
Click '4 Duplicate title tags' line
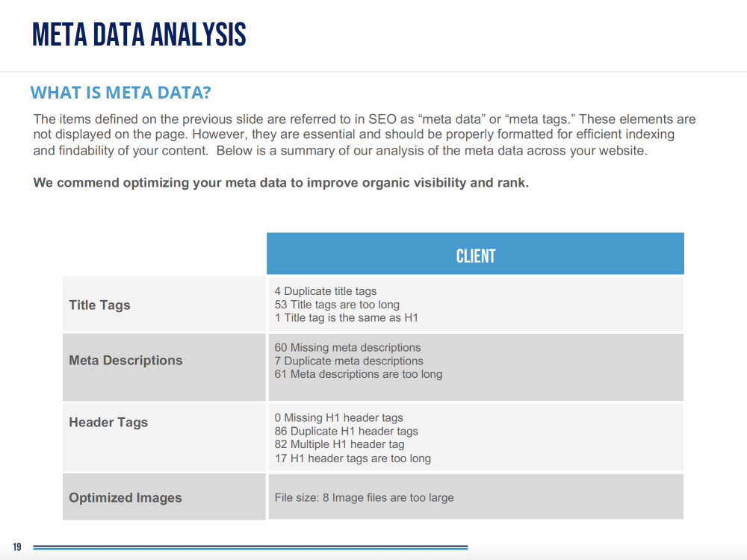coord(326,291)
